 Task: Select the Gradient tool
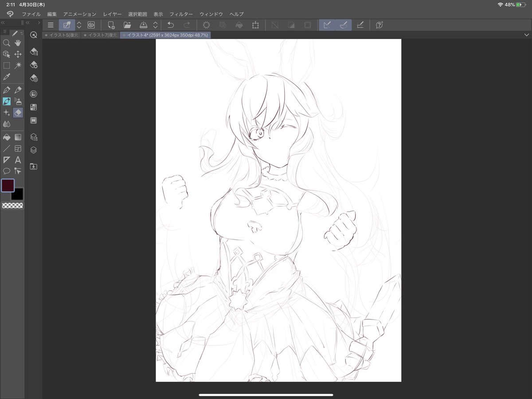(18, 136)
